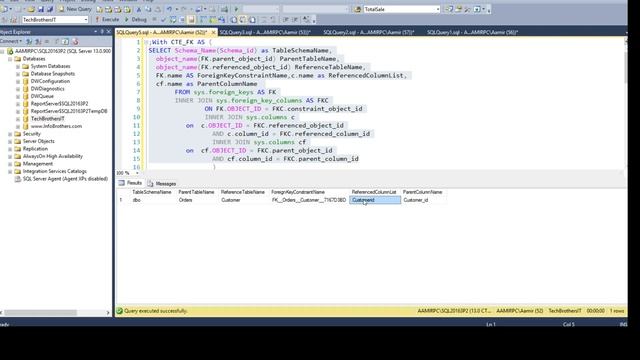
Task: Click the Save All icon
Action: point(50,9)
